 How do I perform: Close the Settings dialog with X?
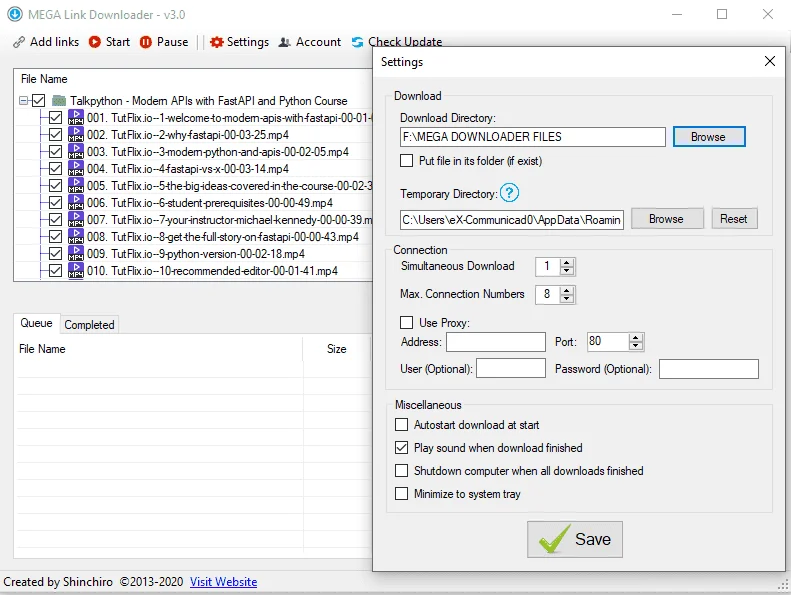[x=770, y=61]
